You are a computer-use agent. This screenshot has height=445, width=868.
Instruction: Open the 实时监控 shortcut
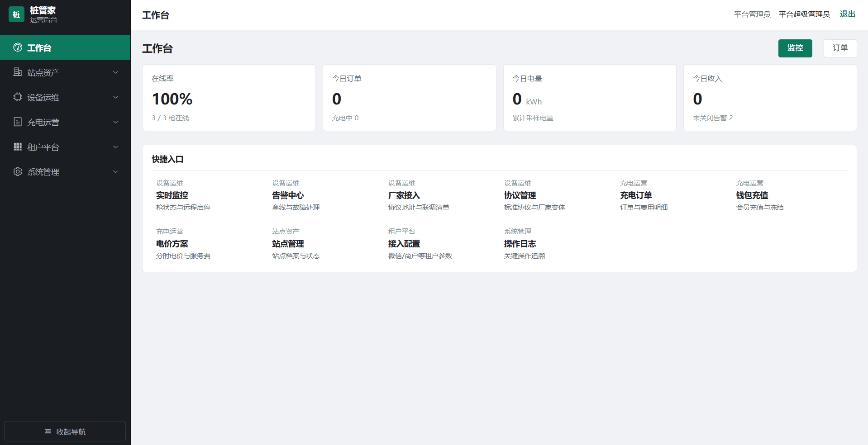click(210, 195)
